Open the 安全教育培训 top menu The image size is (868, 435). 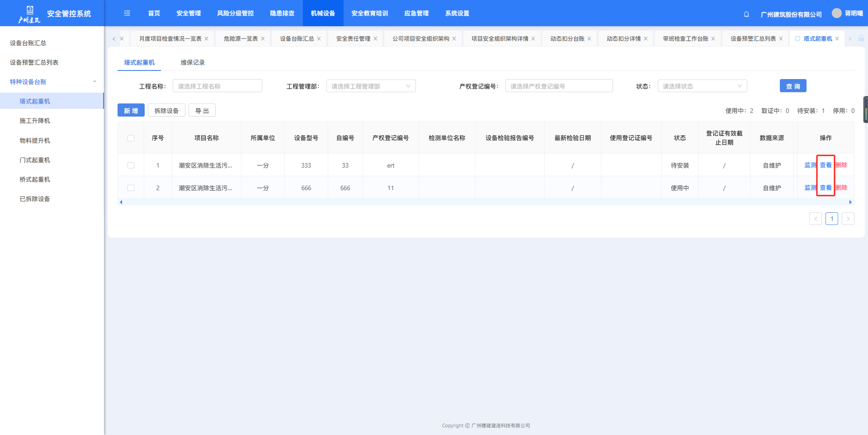tap(369, 13)
